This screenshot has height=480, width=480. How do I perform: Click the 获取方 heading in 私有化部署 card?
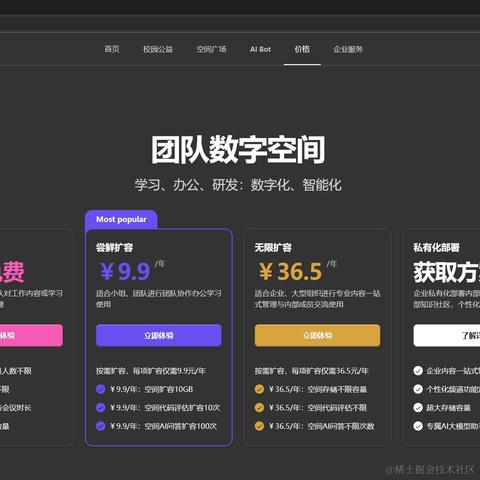(447, 272)
